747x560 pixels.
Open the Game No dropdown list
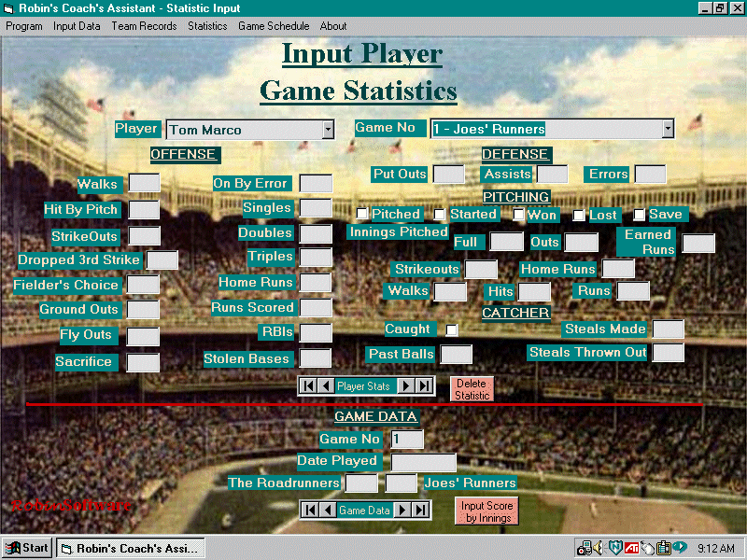click(667, 129)
